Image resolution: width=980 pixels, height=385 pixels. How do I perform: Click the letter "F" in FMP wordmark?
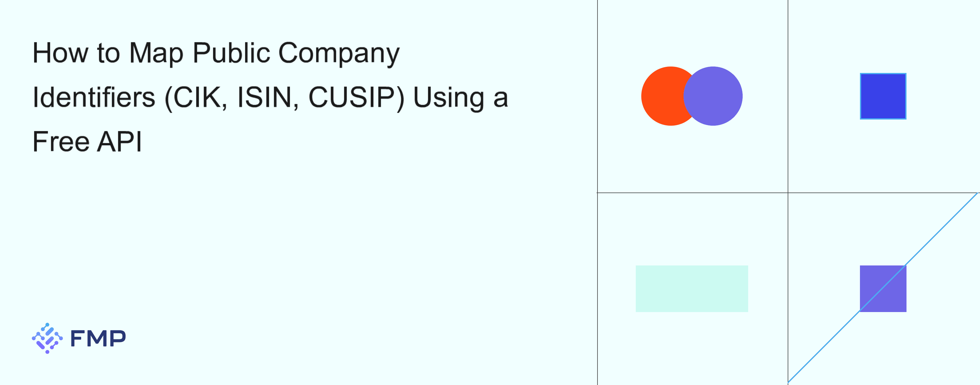[77, 338]
